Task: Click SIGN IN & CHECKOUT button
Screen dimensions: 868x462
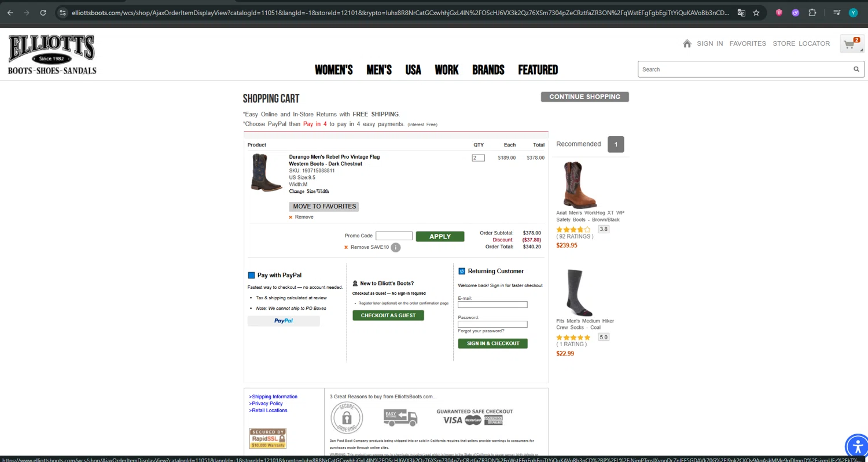Action: coord(493,343)
